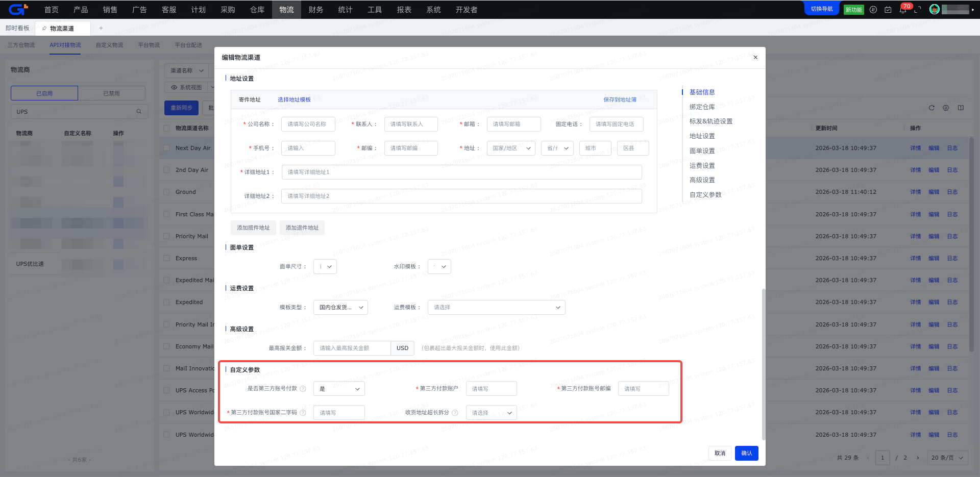Expand the username arrow at top right

(x=973, y=9)
